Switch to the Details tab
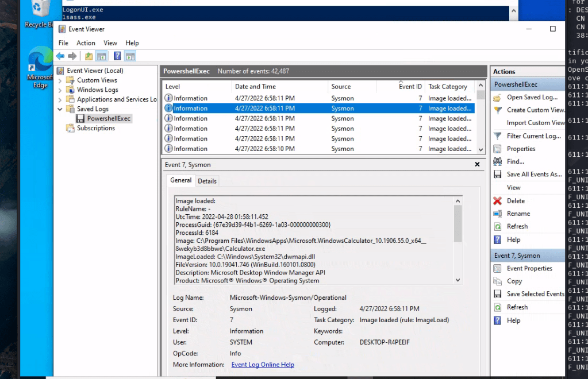 coord(207,180)
